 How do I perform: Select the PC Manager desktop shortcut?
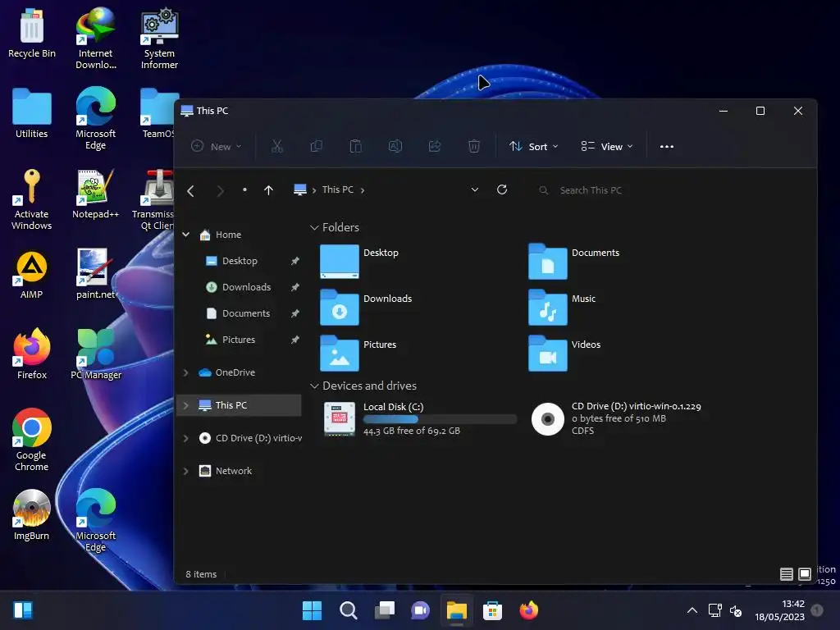coord(96,354)
